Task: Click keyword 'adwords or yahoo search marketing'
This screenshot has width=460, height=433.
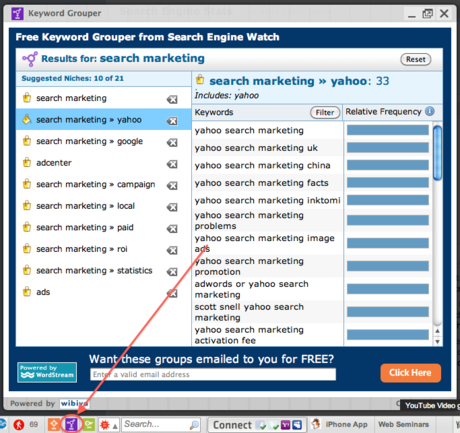Action: coord(251,289)
